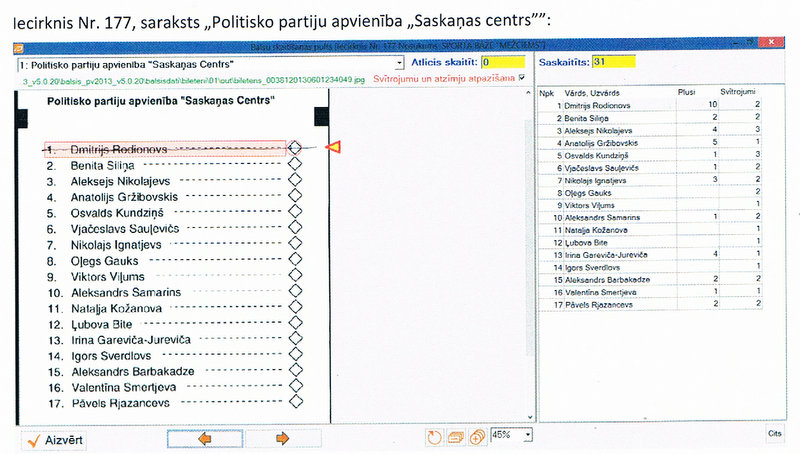Click ballot scrollbar down arrow
Viewport: 800px width, 454px height.
530,417
